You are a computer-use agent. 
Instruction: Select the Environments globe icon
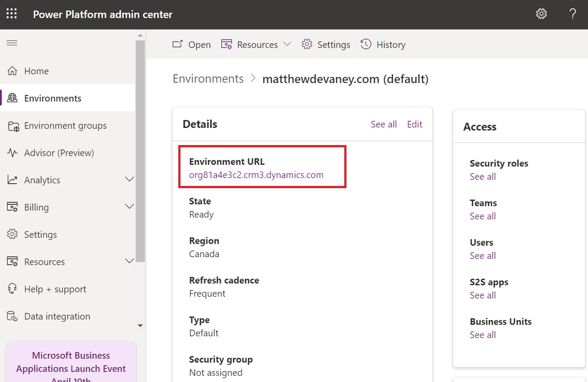tap(12, 98)
